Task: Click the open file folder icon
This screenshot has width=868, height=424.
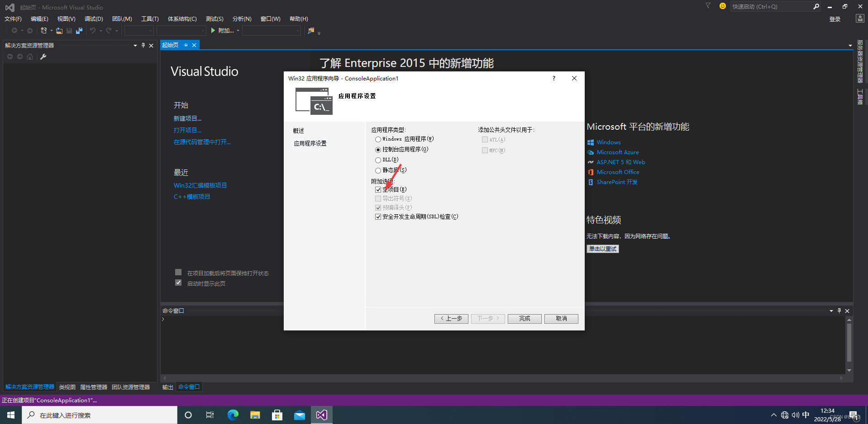Action: pos(59,31)
